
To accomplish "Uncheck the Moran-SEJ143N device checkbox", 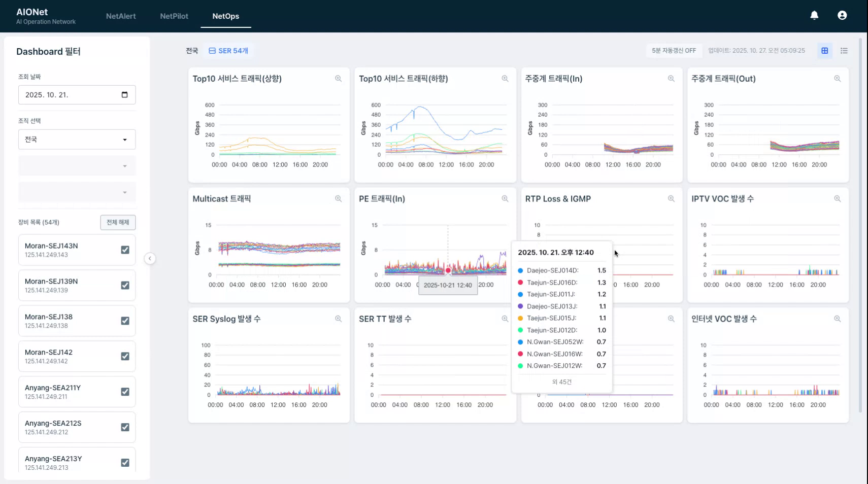I will (125, 250).
